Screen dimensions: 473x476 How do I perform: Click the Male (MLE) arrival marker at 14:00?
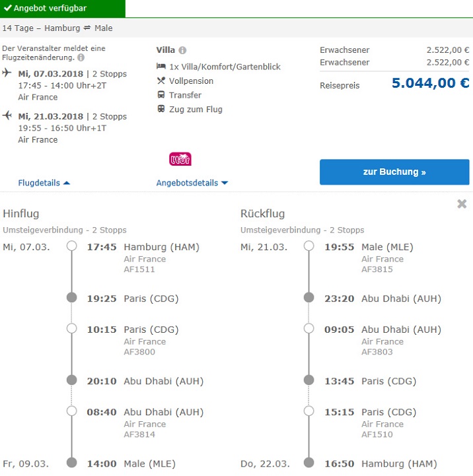pos(72,463)
